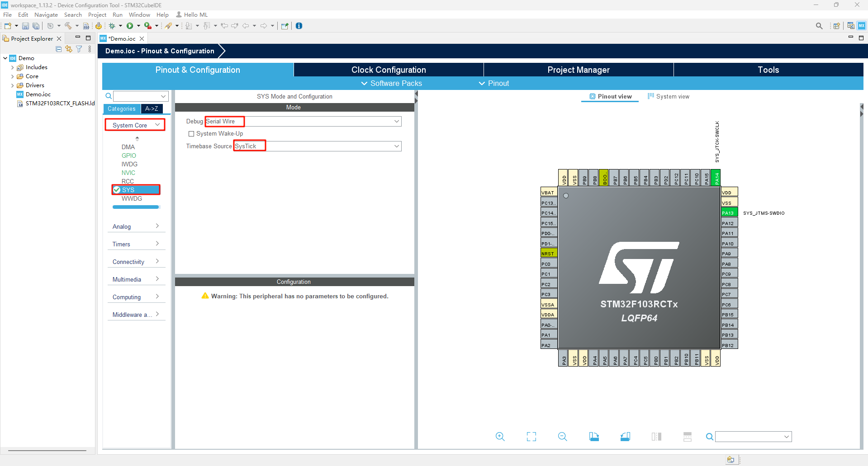
Task: Select Pinout view
Action: [x=610, y=96]
